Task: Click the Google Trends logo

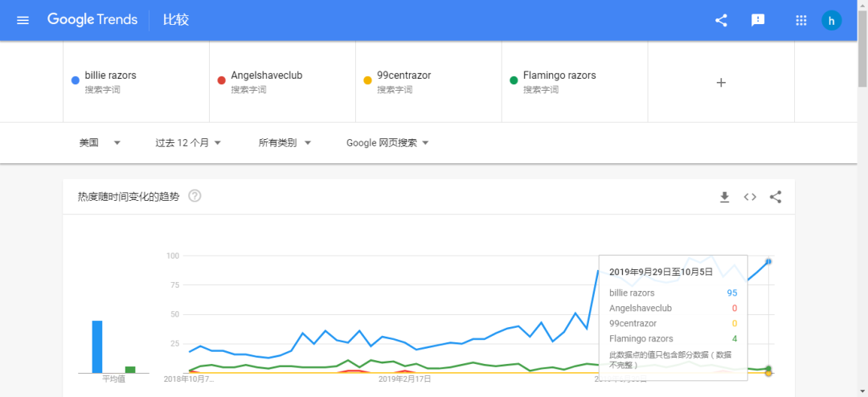Action: click(x=92, y=20)
